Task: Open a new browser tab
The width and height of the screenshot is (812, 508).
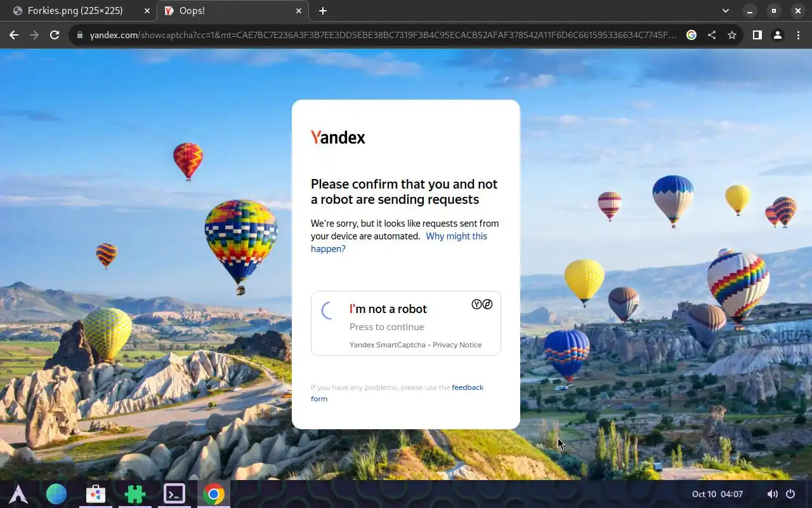Action: (323, 11)
